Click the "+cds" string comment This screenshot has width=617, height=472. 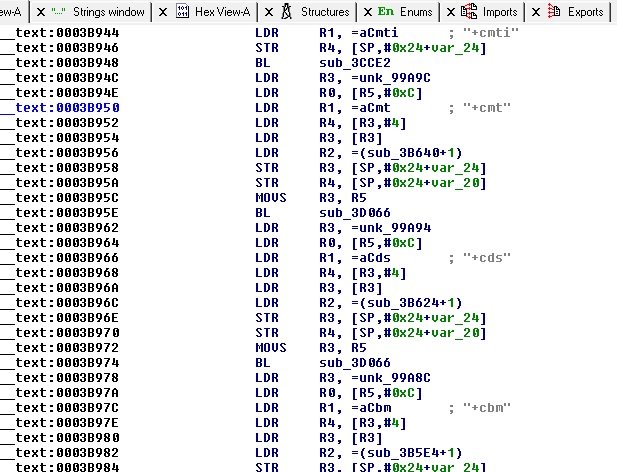click(487, 258)
